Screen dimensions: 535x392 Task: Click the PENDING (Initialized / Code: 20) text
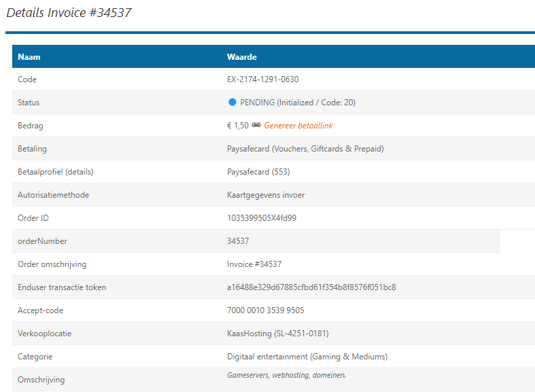(x=298, y=103)
